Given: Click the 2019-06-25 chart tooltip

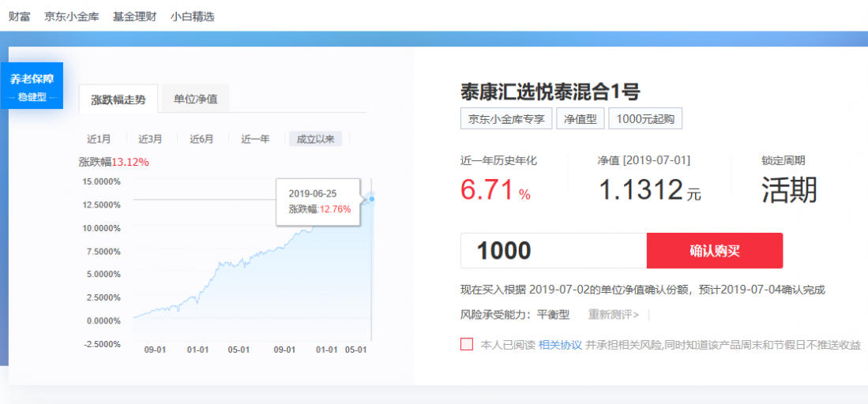Looking at the screenshot, I should click(318, 202).
